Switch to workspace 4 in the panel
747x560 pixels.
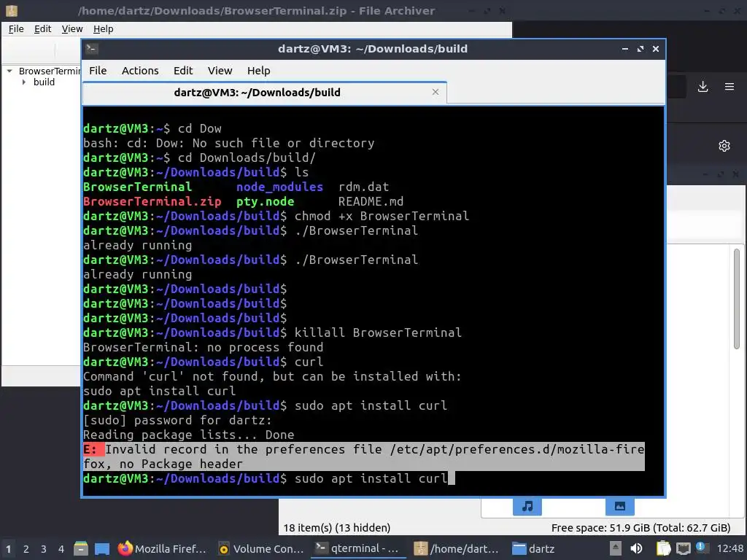tap(61, 549)
